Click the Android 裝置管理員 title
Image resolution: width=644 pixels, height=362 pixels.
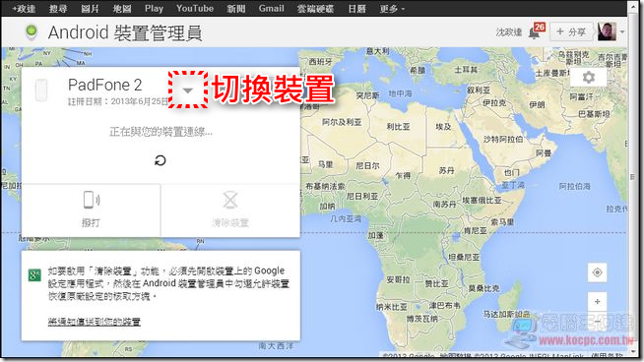(x=125, y=32)
